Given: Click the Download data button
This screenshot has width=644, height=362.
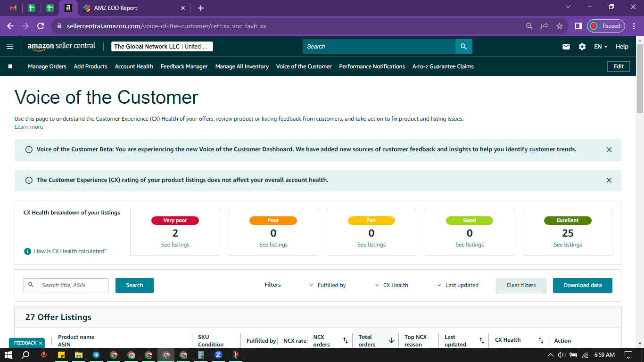Looking at the screenshot, I should click(583, 285).
